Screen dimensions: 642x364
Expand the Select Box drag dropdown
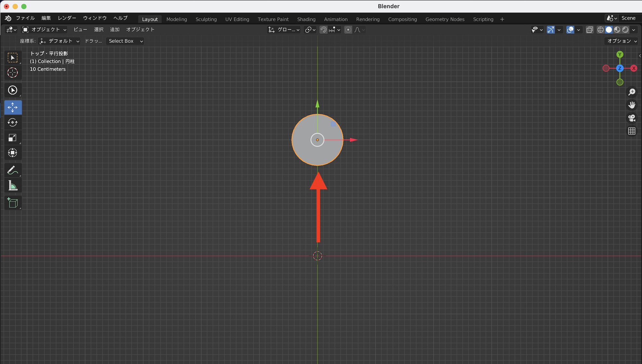click(x=125, y=41)
